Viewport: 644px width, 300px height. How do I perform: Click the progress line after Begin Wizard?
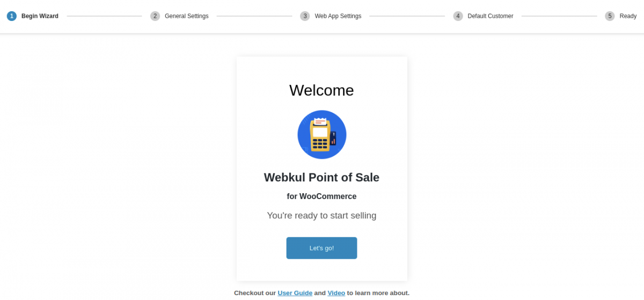click(104, 16)
